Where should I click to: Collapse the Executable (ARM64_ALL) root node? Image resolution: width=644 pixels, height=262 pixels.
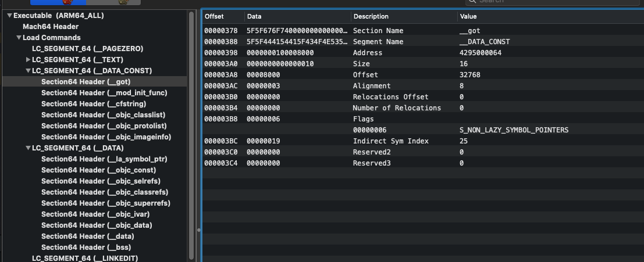tap(9, 16)
